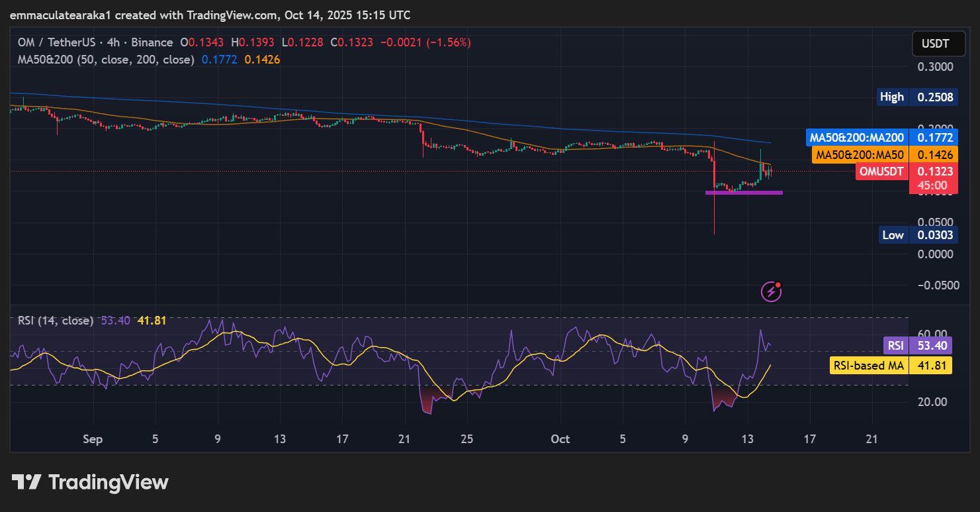
Task: Select the RSI (14, close) legend
Action: tap(56, 321)
